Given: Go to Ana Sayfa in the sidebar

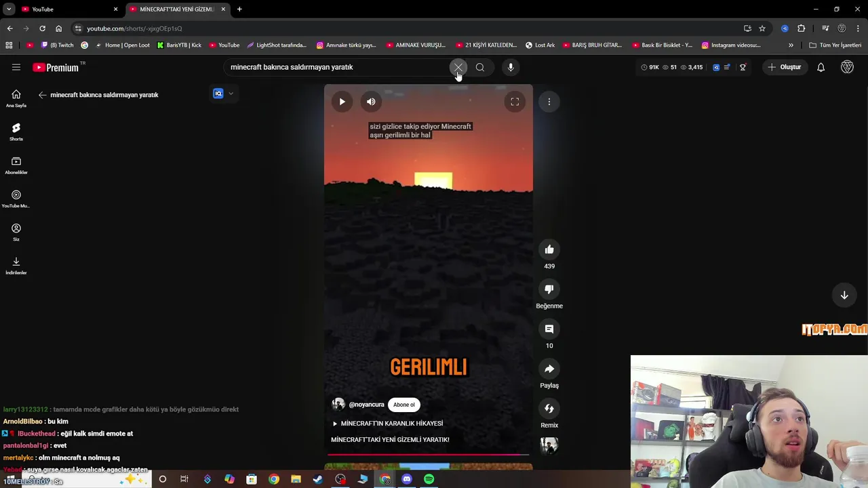Looking at the screenshot, I should 16,98.
